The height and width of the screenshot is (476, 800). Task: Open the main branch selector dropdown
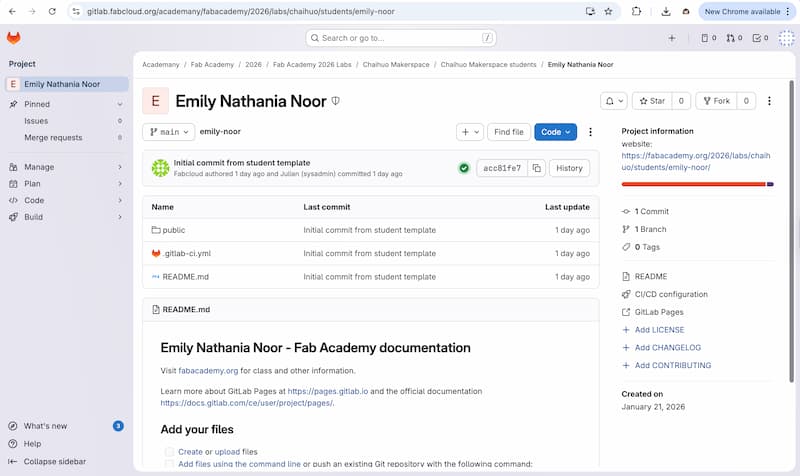[x=168, y=132]
